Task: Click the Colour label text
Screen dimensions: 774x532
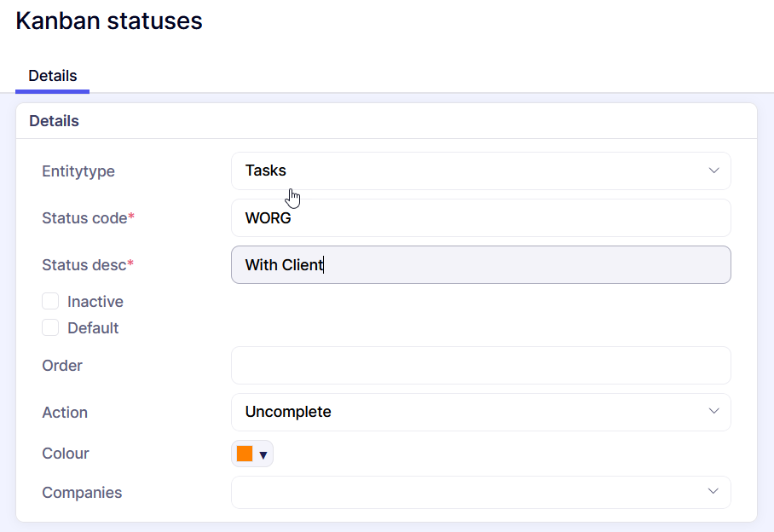Action: pyautogui.click(x=66, y=454)
